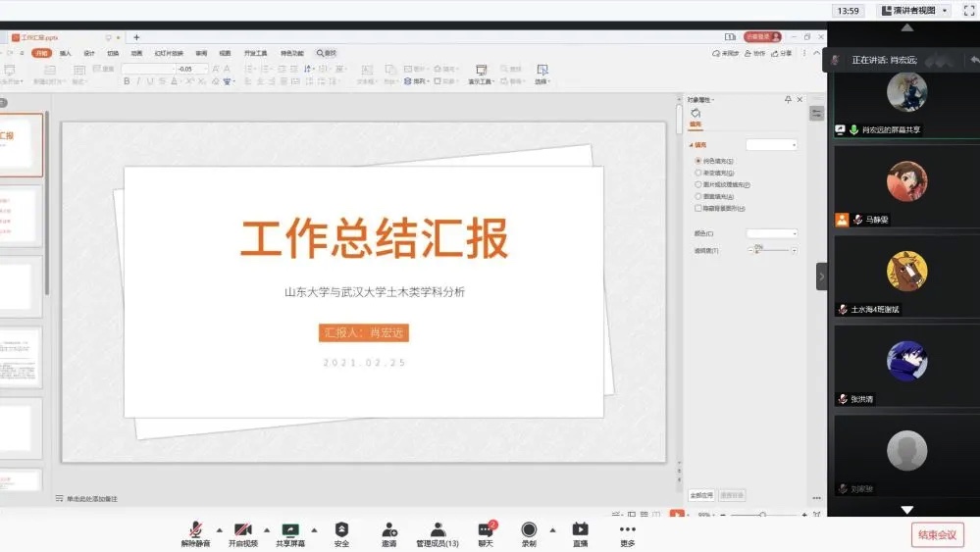Click the 解除静音 (unmute) microphone icon
The width and height of the screenshot is (980, 552).
tap(195, 529)
